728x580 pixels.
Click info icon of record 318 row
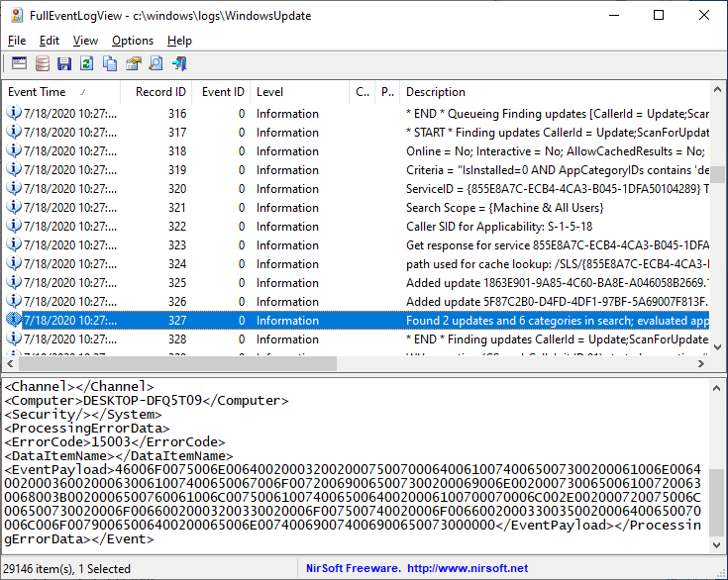tap(14, 150)
